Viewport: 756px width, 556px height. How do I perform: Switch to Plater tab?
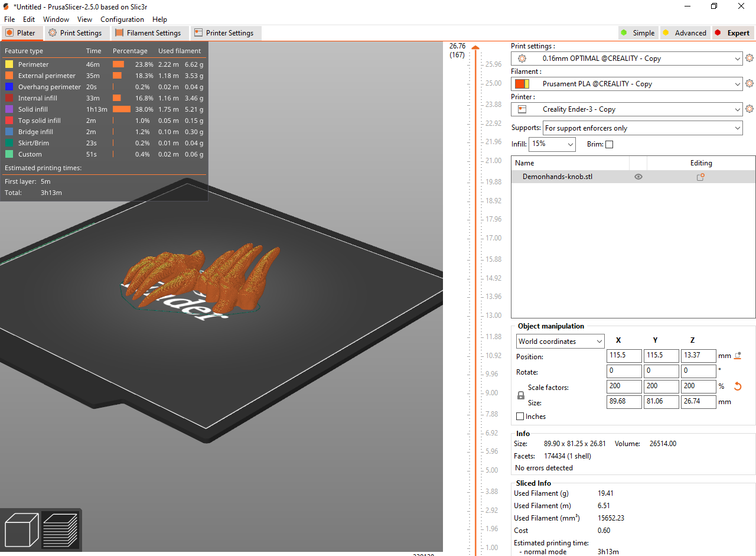(x=22, y=33)
